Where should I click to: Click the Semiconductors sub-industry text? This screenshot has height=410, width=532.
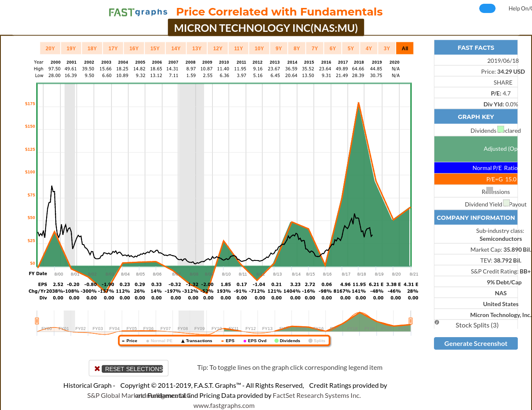click(x=501, y=239)
